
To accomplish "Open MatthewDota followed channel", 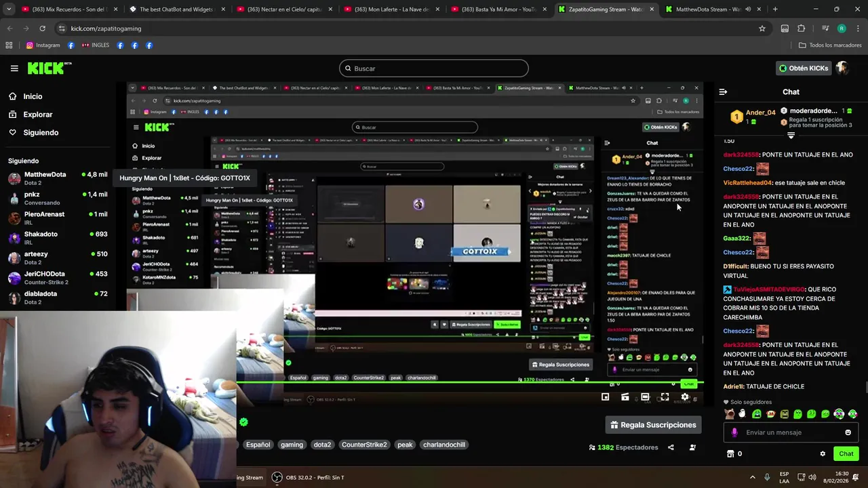I will 58,178.
